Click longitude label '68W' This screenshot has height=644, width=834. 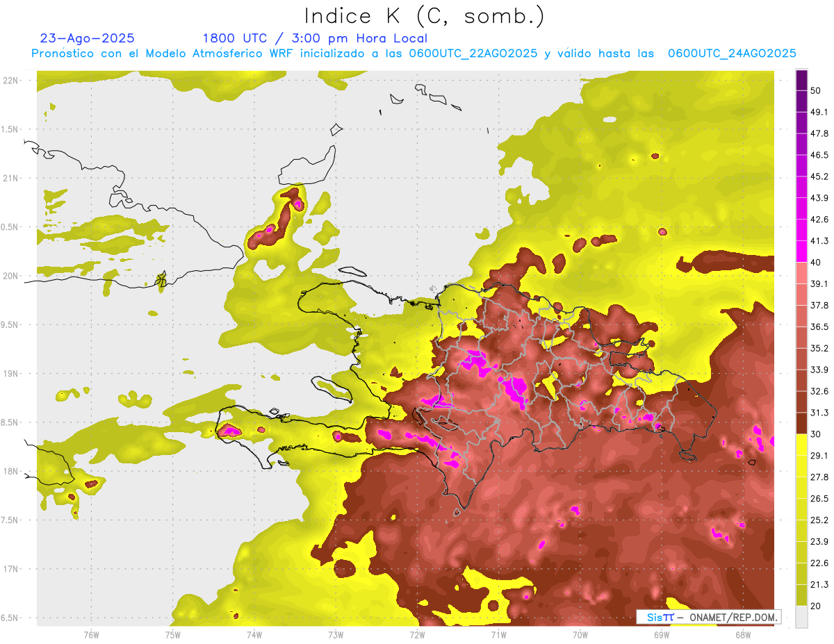(x=743, y=635)
